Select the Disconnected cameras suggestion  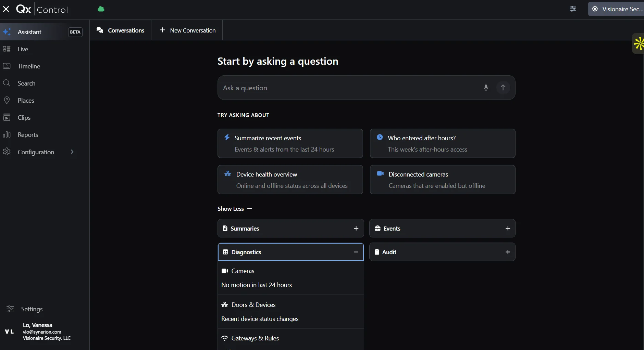click(443, 180)
